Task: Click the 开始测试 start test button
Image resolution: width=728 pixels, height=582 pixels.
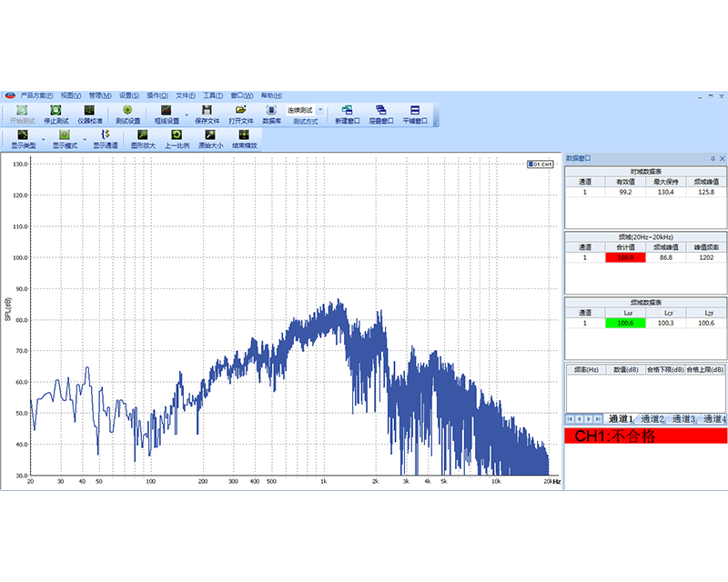Action: coord(22,115)
